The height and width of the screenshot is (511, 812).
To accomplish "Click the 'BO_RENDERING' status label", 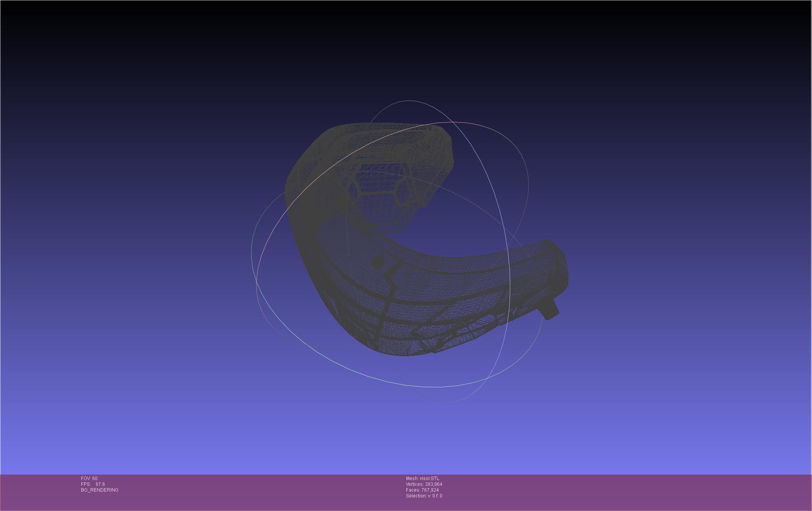I will pyautogui.click(x=100, y=490).
